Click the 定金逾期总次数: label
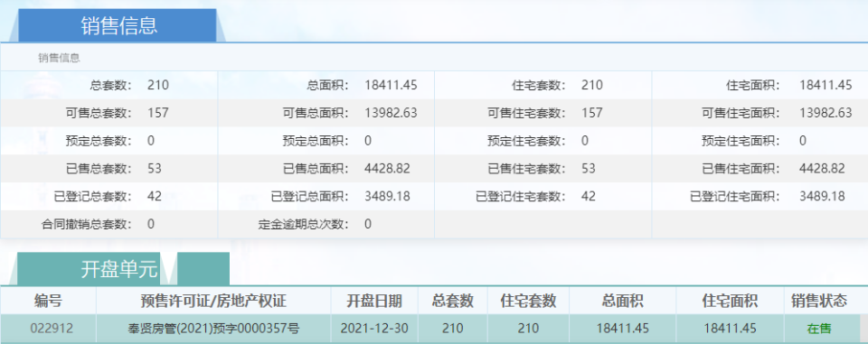Screen dimensions: 868x344 (x=304, y=224)
